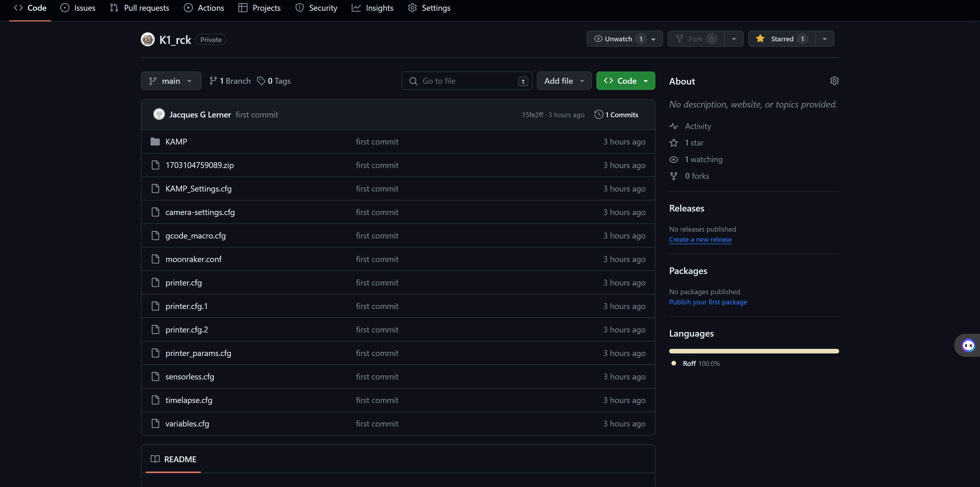
Task: Open variables.cfg file
Action: point(187,423)
